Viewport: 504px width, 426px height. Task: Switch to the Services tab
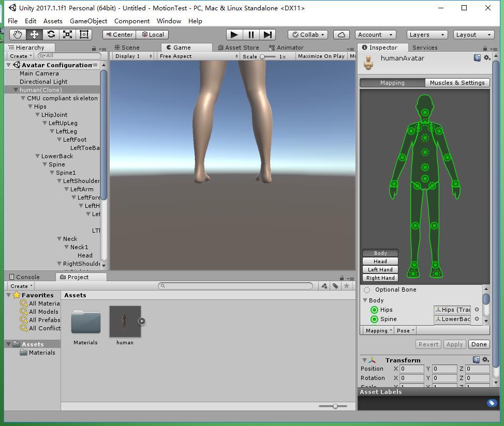[425, 48]
